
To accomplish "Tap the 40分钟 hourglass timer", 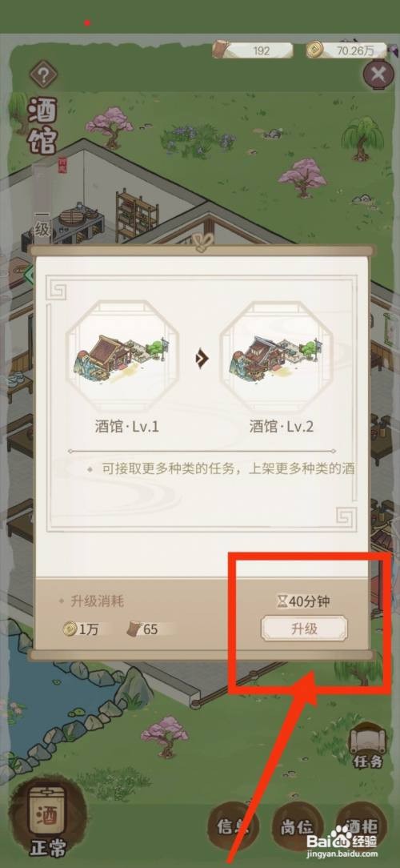I will pyautogui.click(x=303, y=601).
